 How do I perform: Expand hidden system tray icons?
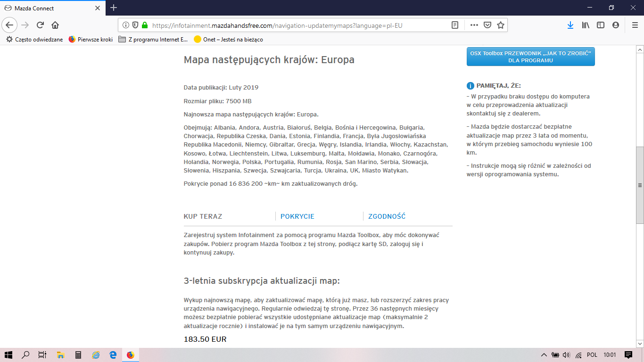coord(544,355)
